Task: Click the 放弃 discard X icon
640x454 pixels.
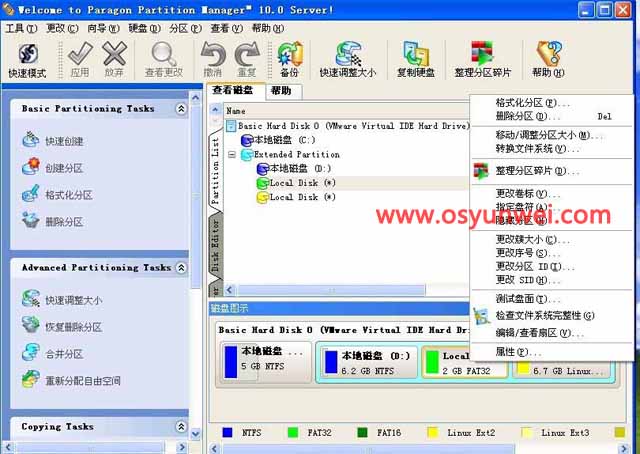Action: (114, 54)
